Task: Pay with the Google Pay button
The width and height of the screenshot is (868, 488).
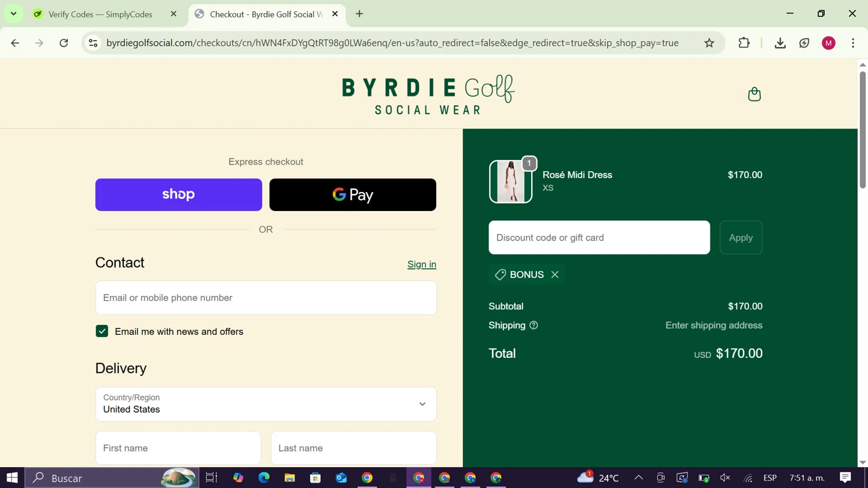Action: click(x=353, y=195)
